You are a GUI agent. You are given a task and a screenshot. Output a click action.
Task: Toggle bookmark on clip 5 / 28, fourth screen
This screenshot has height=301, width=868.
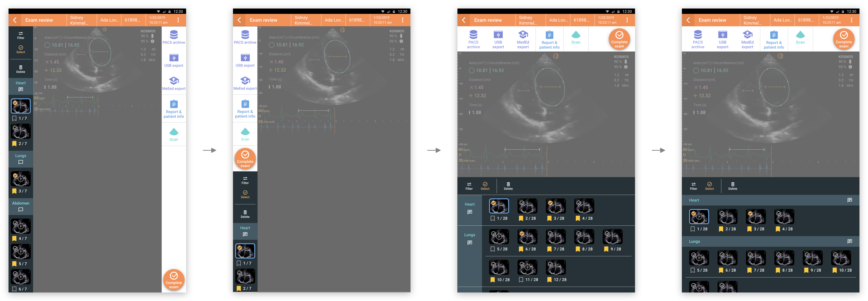(693, 270)
